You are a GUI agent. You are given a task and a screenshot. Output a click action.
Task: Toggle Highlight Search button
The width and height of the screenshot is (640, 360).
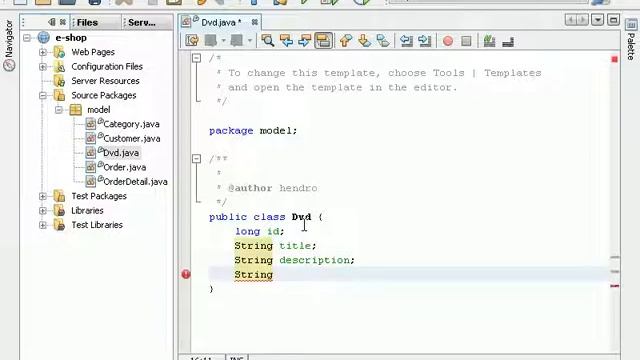323,40
